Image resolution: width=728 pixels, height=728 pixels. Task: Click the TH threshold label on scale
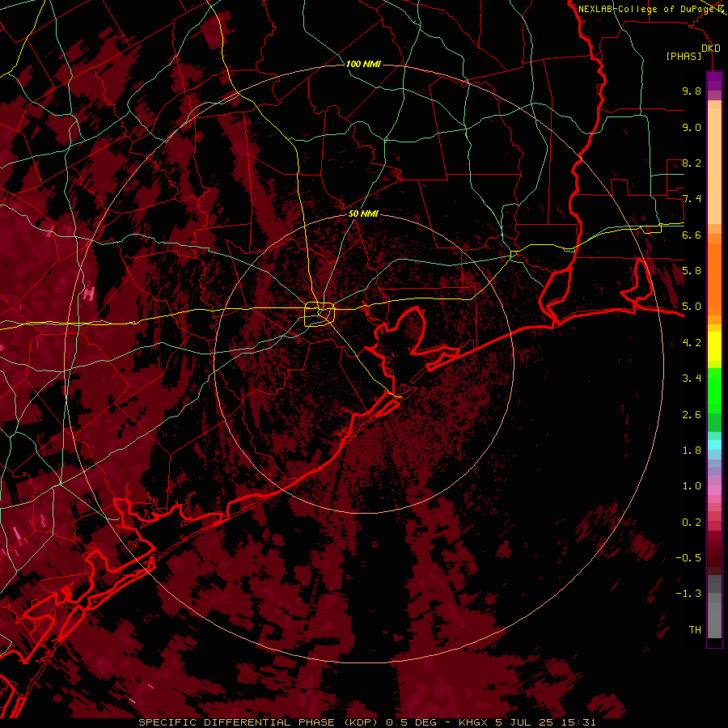[x=695, y=630]
